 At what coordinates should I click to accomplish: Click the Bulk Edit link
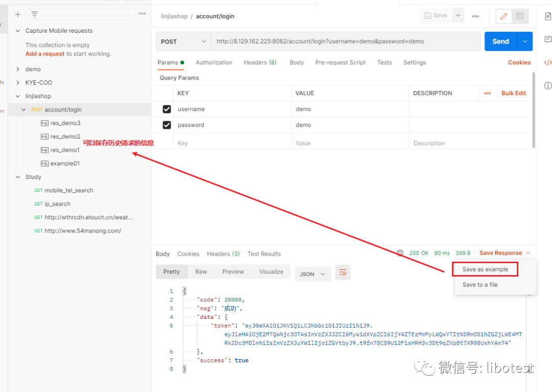[x=513, y=93]
